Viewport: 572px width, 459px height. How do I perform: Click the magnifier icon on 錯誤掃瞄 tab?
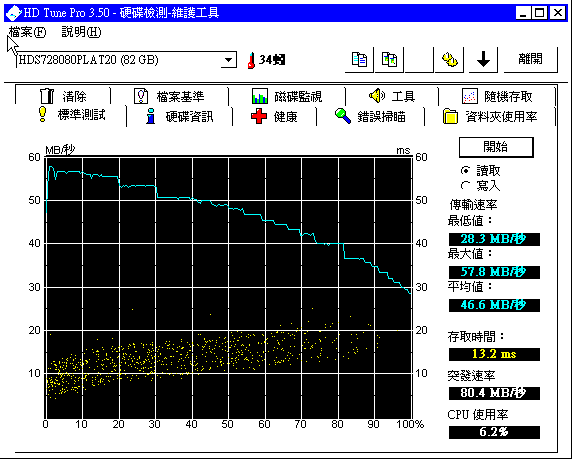pos(343,116)
